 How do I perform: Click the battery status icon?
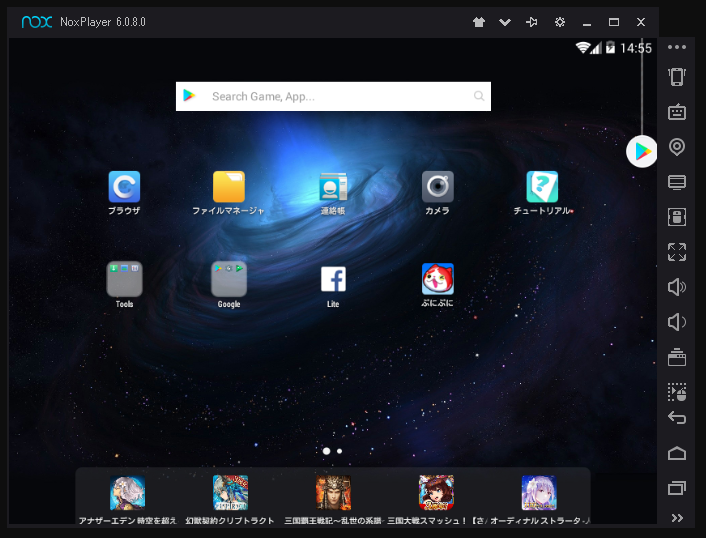(611, 47)
